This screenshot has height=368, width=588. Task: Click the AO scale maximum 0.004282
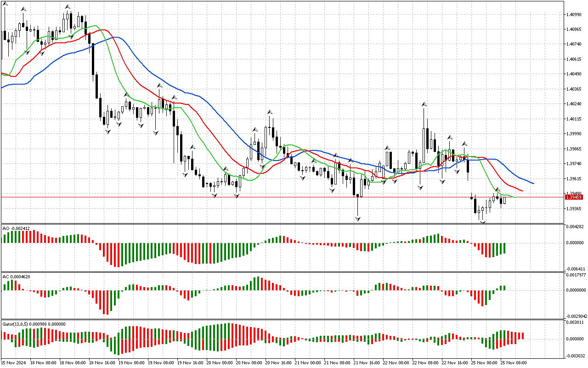pyautogui.click(x=576, y=227)
